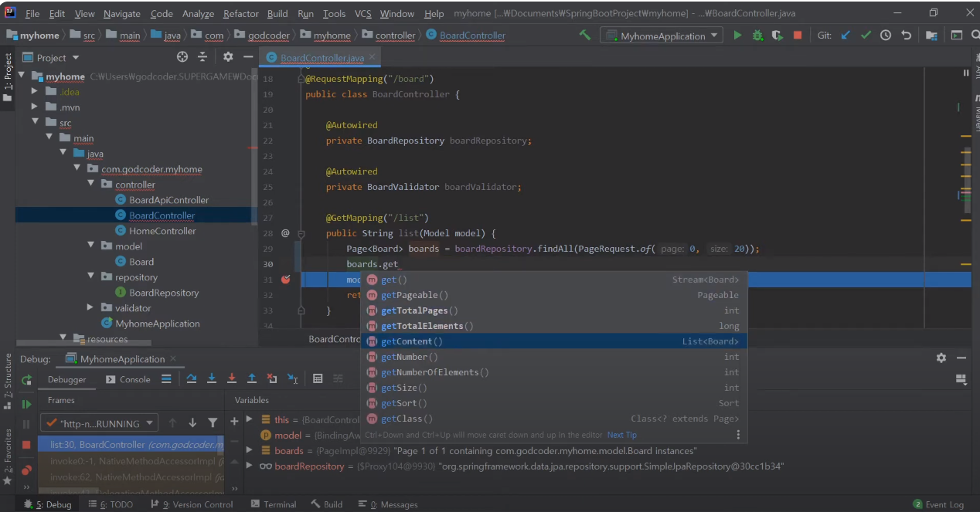Click Force Step Into red arrow icon

232,378
